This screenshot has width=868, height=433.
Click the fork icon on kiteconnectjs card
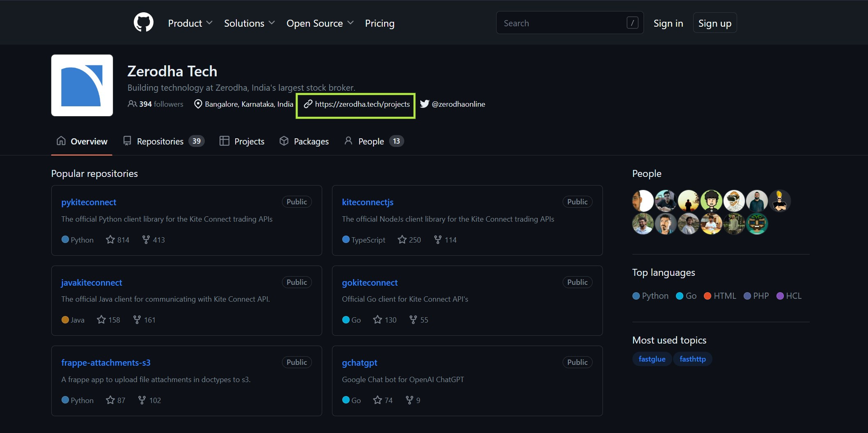pos(438,239)
